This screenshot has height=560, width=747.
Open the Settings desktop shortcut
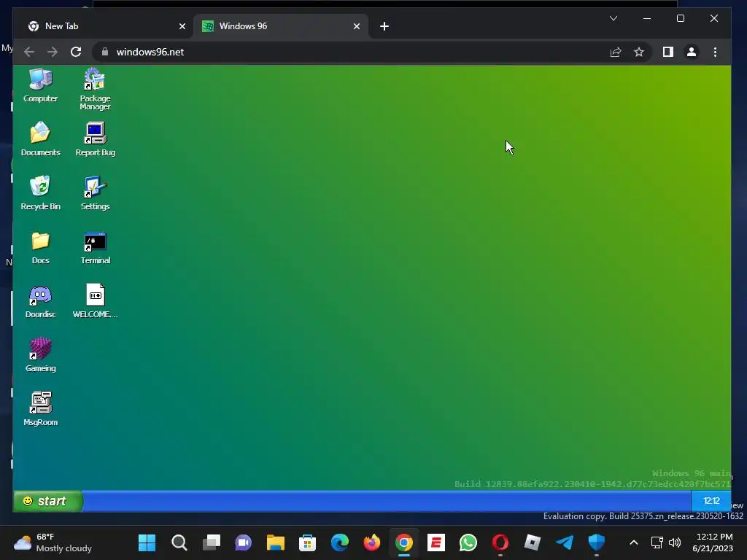[96, 192]
